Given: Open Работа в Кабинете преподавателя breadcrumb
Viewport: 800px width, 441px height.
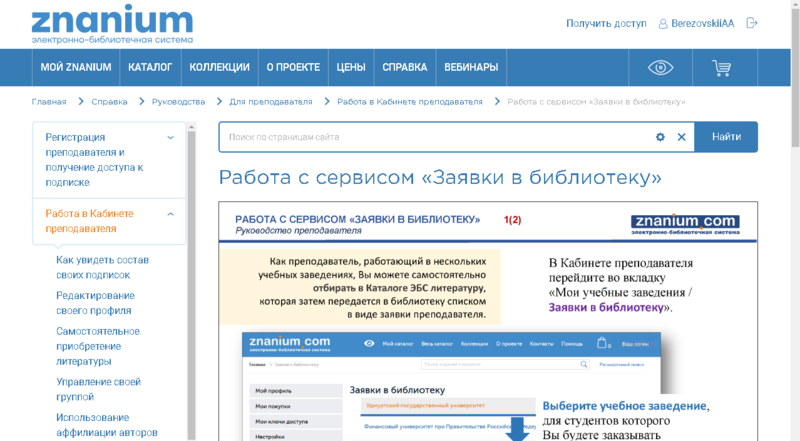Looking at the screenshot, I should 410,102.
